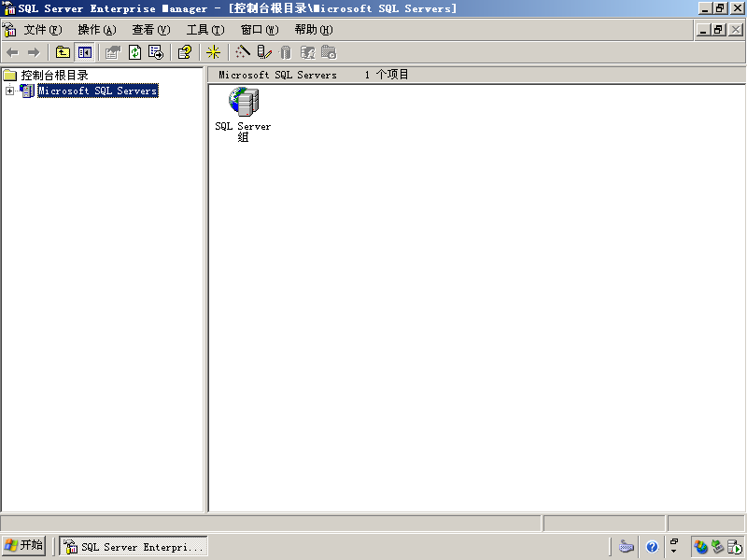
Task: Restore the inner child window
Action: 719,30
